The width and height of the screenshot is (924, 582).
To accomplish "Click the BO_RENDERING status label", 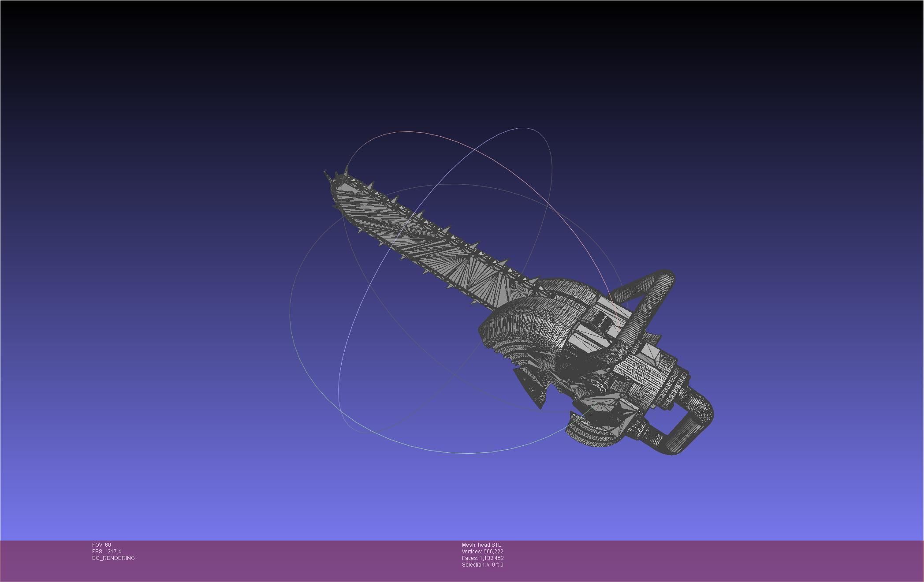I will click(113, 558).
